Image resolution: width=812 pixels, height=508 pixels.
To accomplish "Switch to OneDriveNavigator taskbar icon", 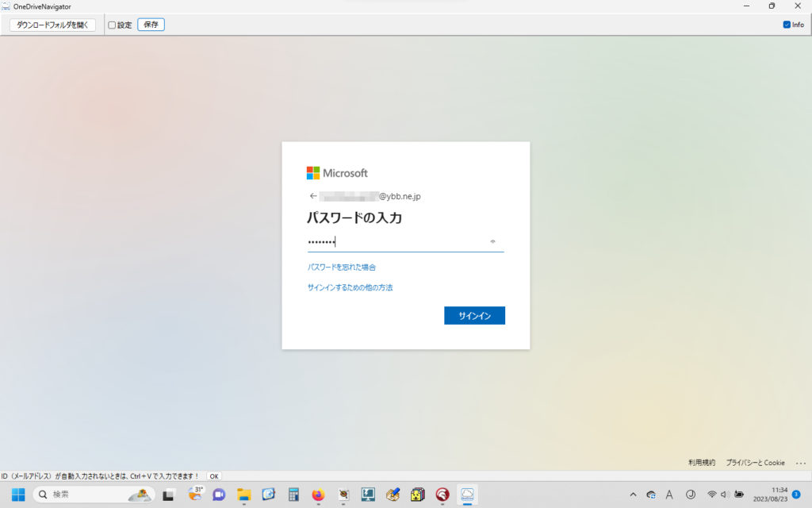I will point(467,495).
